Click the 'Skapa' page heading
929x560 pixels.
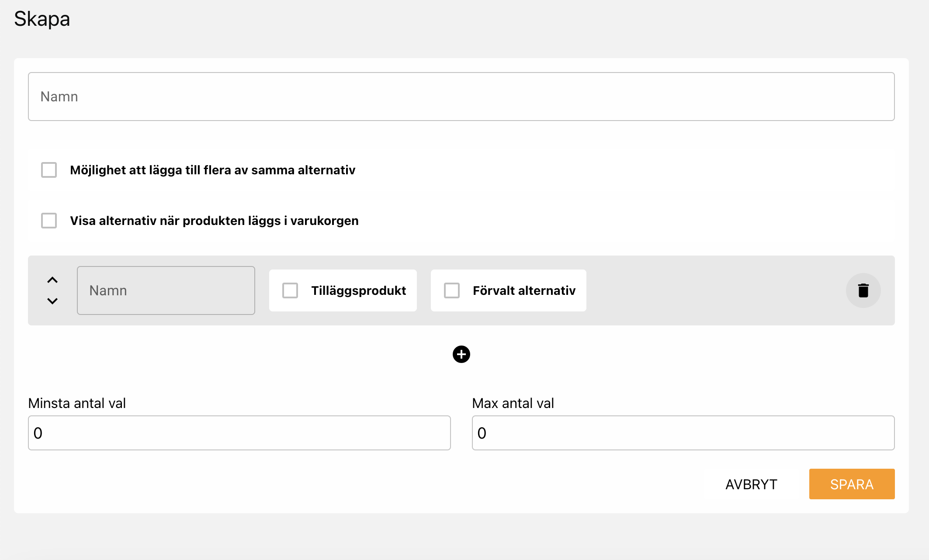coord(42,19)
